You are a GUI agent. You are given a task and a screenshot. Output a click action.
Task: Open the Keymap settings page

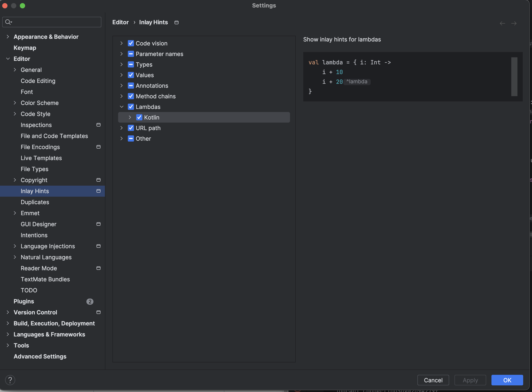tap(25, 48)
